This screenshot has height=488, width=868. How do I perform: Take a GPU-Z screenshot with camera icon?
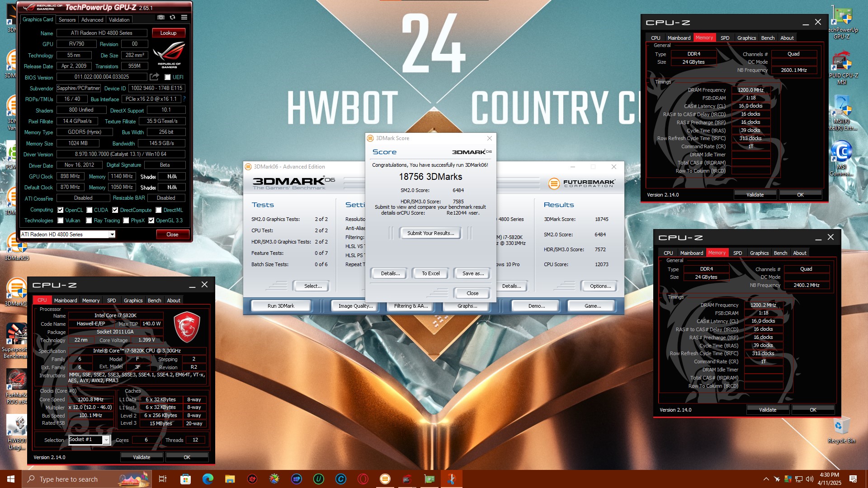160,18
